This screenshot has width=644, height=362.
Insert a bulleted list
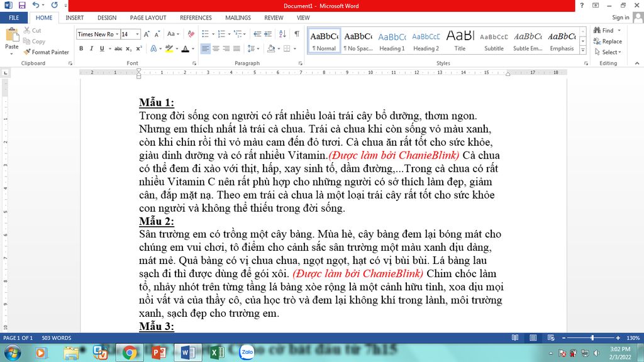pos(206,34)
